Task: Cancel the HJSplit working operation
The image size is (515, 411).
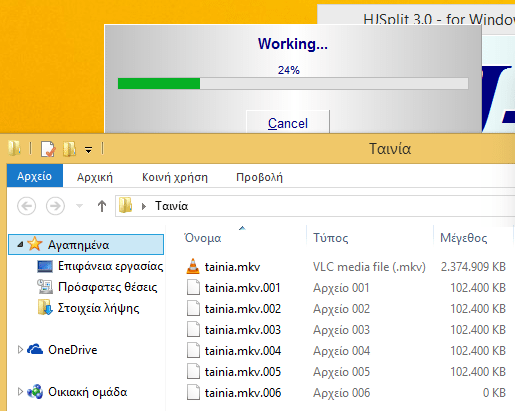Action: coord(288,122)
